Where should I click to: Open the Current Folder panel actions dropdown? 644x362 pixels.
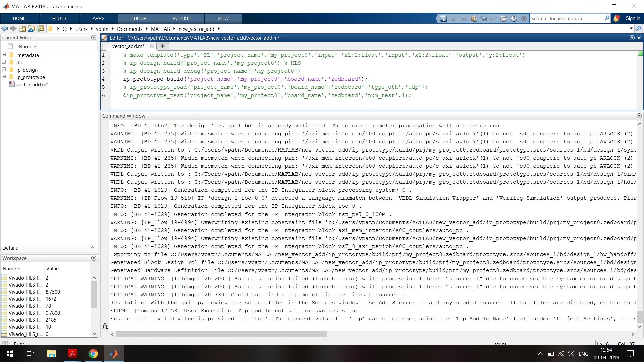[94, 38]
